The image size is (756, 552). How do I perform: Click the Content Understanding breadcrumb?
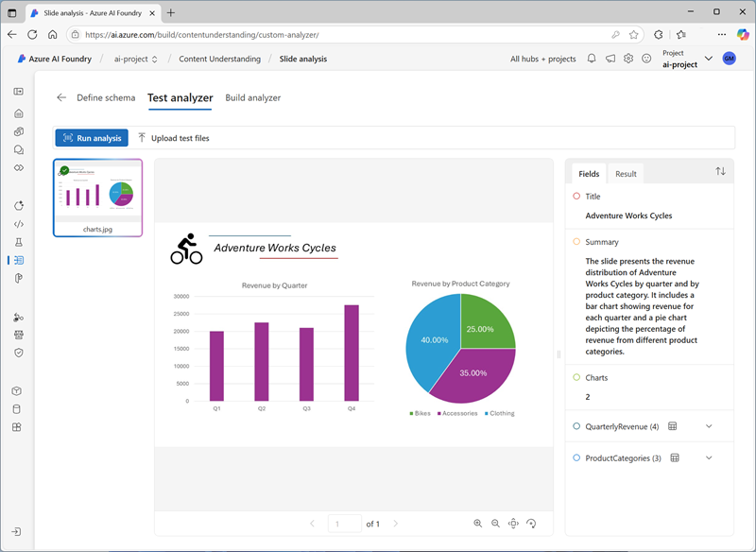220,59
